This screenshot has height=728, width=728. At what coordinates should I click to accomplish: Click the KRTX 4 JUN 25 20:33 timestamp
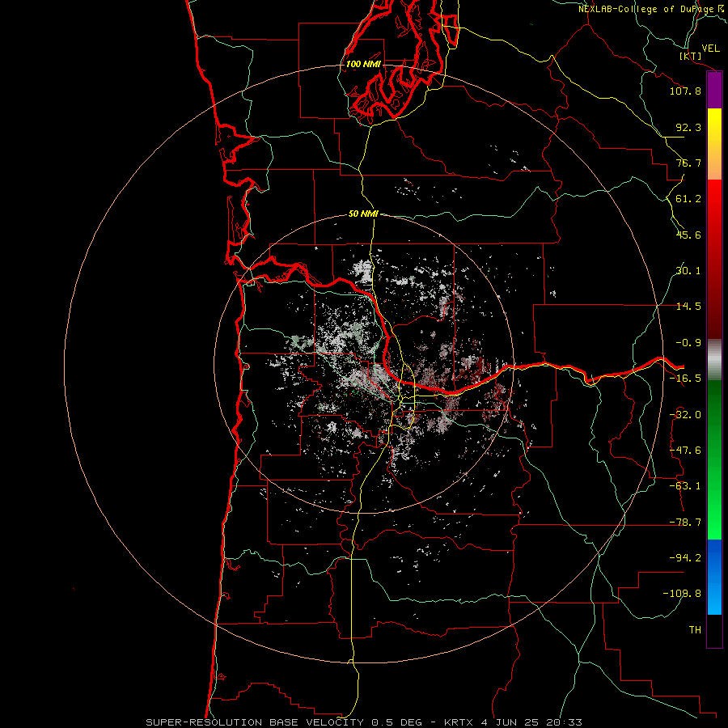(513, 722)
